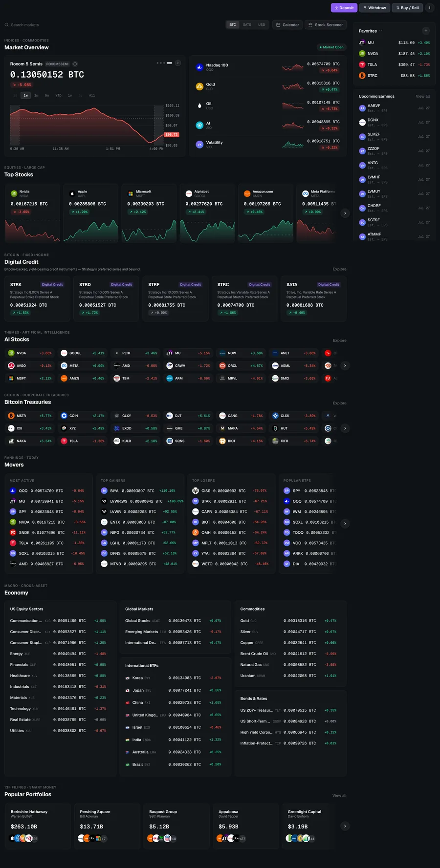440x868 pixels.
Task: Click the STRC Bitcoin logo in Favorites
Action: click(362, 76)
